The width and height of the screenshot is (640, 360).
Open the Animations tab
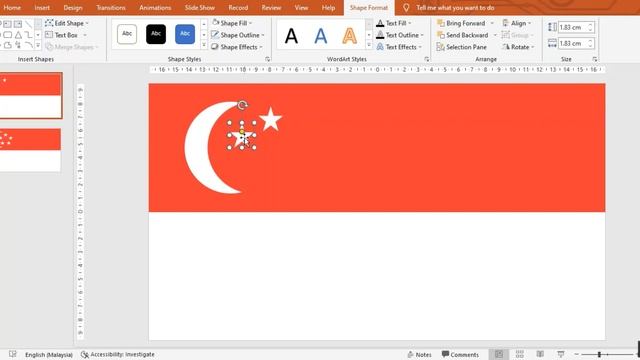coord(155,8)
